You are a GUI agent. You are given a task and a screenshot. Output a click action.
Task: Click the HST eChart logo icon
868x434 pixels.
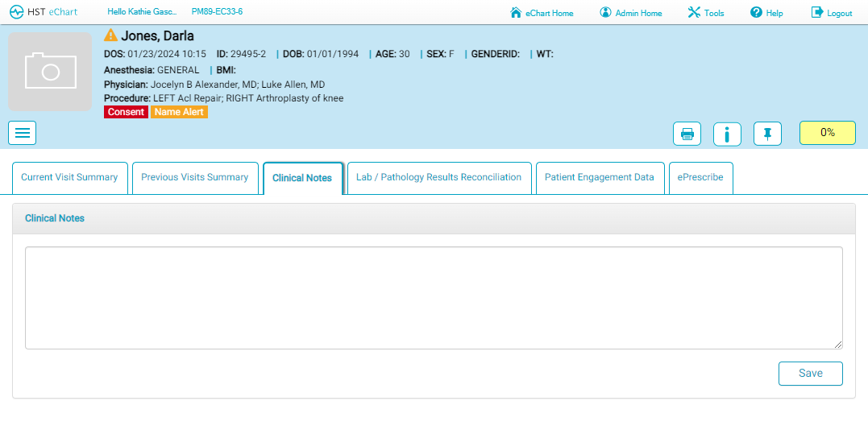17,12
